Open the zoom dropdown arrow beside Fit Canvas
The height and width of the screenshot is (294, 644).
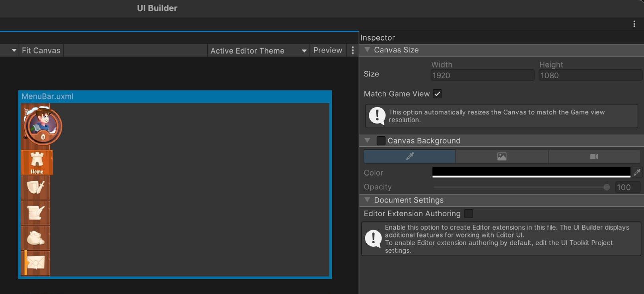(x=14, y=50)
